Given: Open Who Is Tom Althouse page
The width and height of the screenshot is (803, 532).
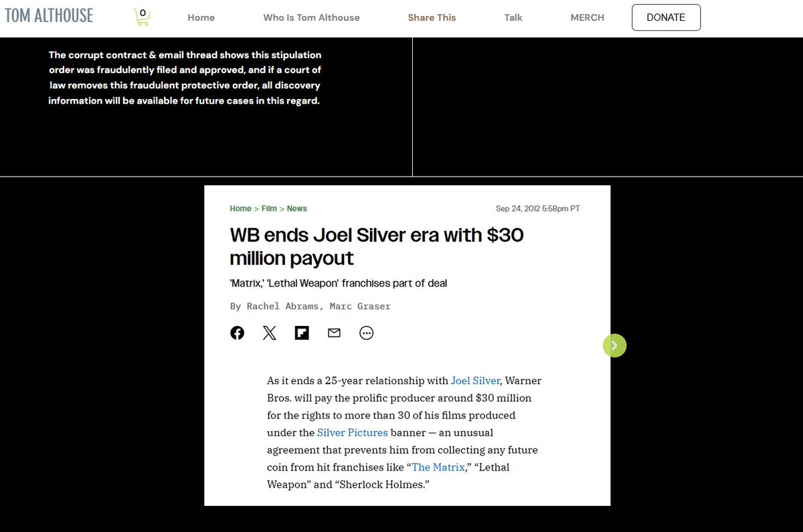Looking at the screenshot, I should [x=311, y=17].
